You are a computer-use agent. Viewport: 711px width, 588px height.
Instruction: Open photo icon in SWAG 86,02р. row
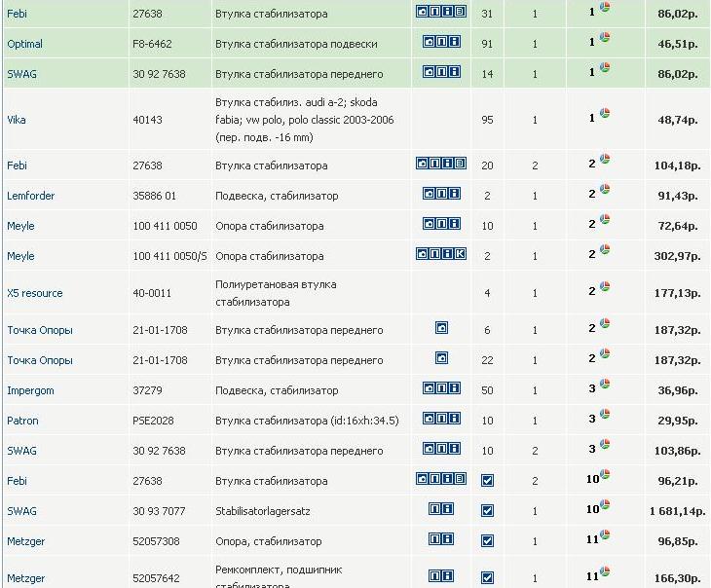[429, 72]
